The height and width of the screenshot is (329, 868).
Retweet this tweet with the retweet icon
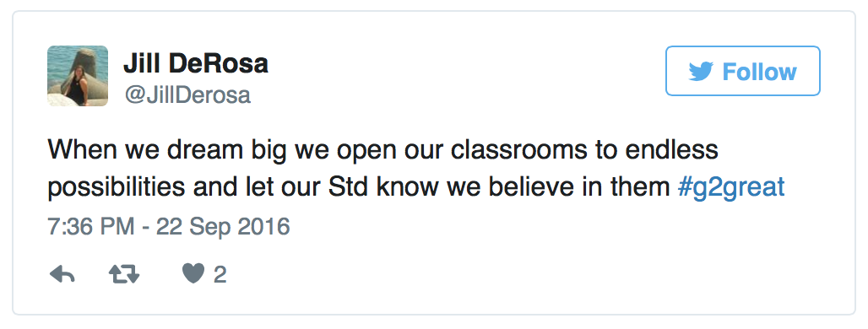tap(124, 273)
